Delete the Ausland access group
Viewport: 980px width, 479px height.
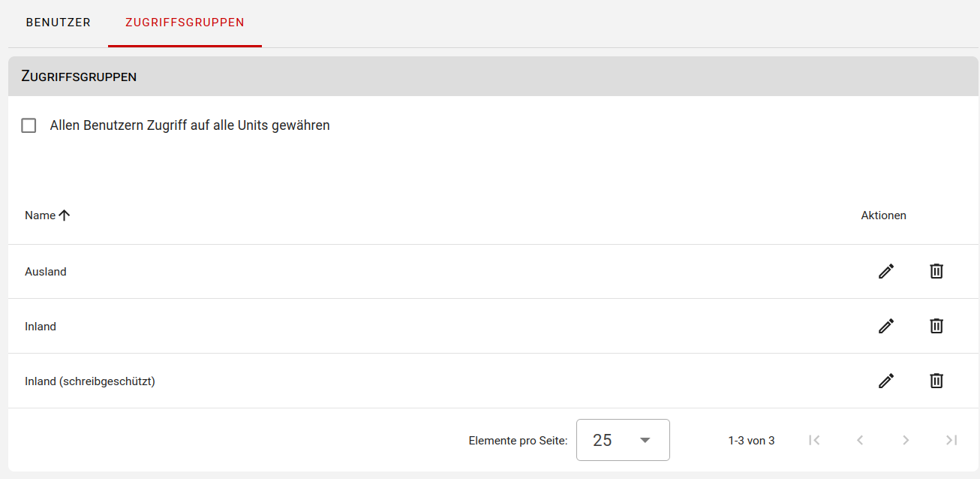(x=936, y=271)
